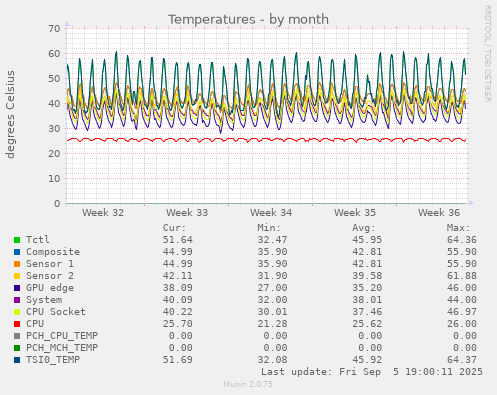The height and width of the screenshot is (395, 497).
Task: Click System avg value 38.01
Action: (x=367, y=300)
